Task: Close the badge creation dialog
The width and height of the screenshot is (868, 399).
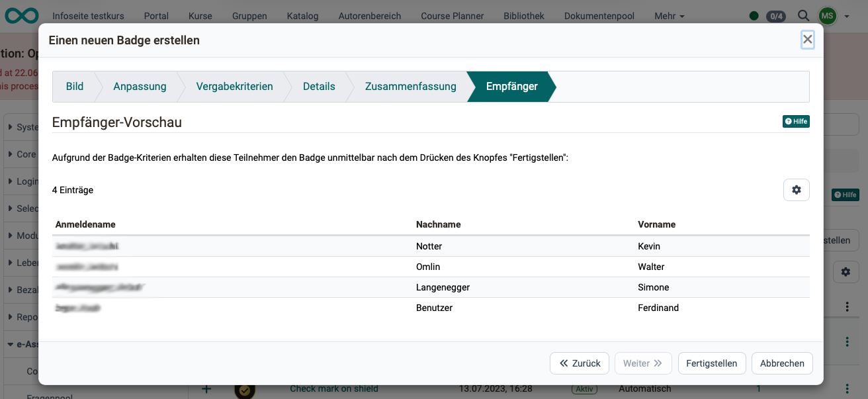Action: pos(807,40)
